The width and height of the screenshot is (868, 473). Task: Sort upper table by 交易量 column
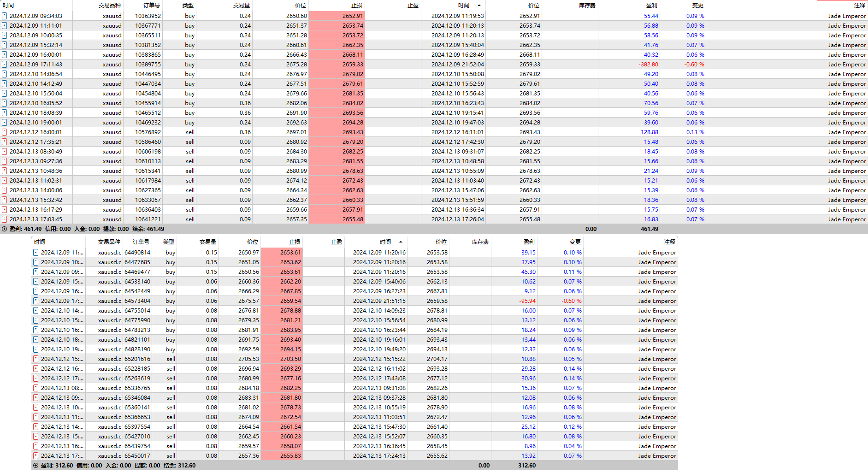pyautogui.click(x=242, y=6)
